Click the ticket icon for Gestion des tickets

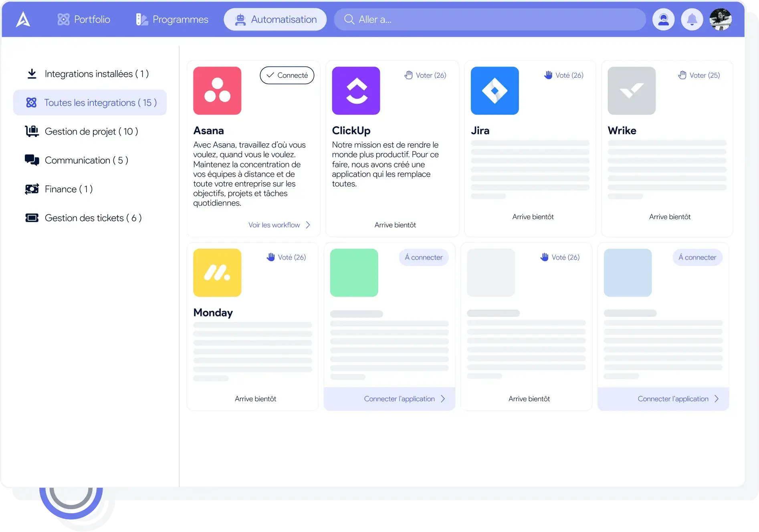(32, 218)
